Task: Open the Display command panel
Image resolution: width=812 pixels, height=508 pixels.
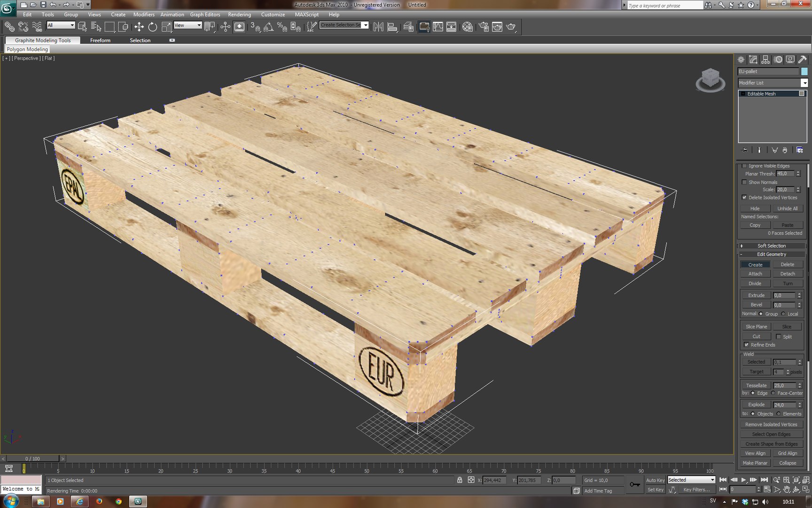Action: [x=790, y=60]
